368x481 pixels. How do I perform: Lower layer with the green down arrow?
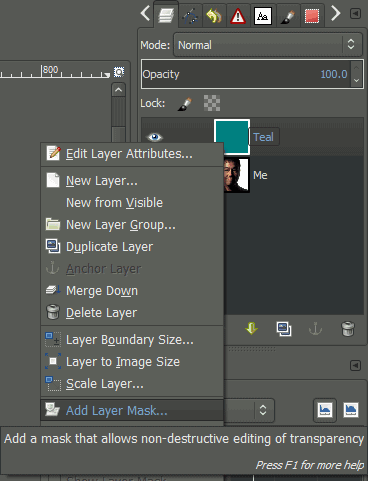(252, 328)
